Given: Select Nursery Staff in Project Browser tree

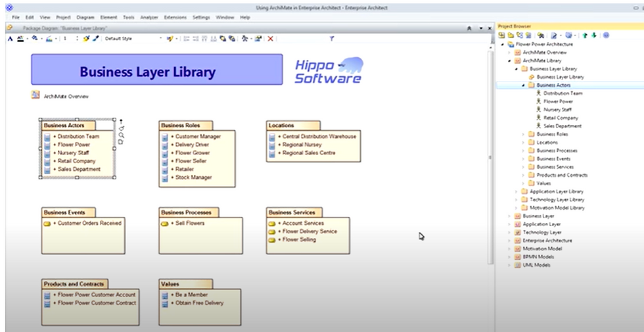Looking at the screenshot, I should click(x=557, y=110).
